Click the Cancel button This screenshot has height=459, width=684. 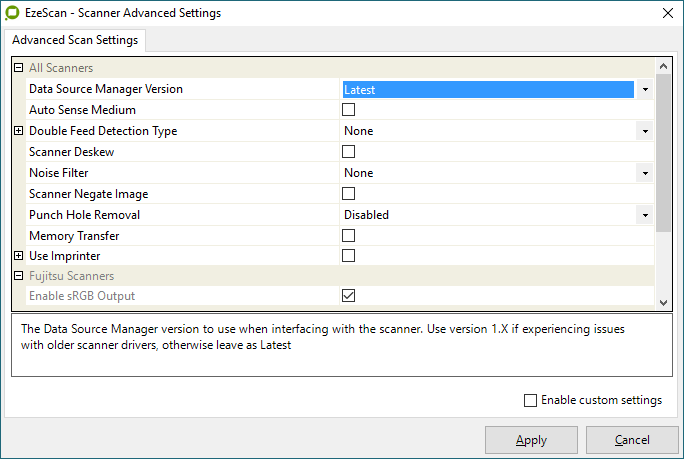coord(632,440)
